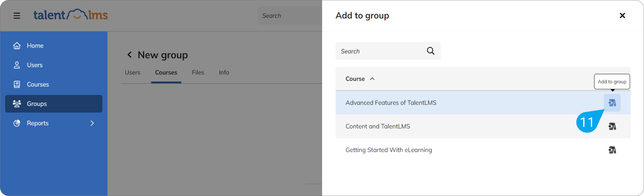Screen dimensions: 644x196
Task: Add Content and TalentLMS course to group
Action: point(612,126)
